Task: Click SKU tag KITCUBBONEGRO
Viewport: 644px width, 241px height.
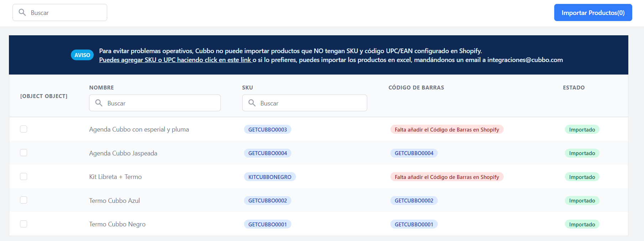Action: coord(270,177)
